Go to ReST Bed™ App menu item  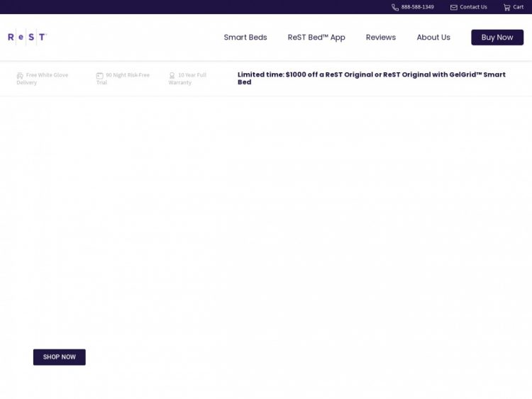[316, 38]
